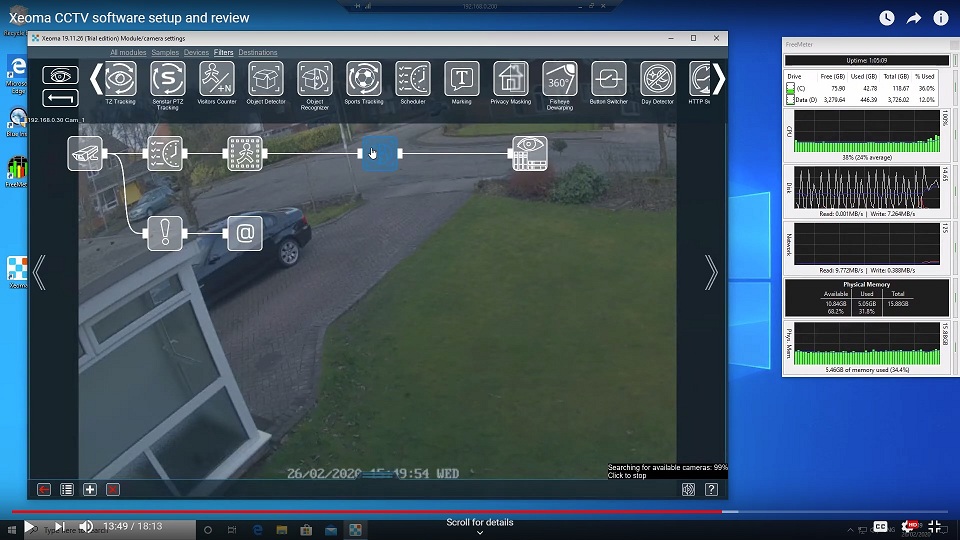
Task: Open video quality settings gear
Action: (x=908, y=527)
